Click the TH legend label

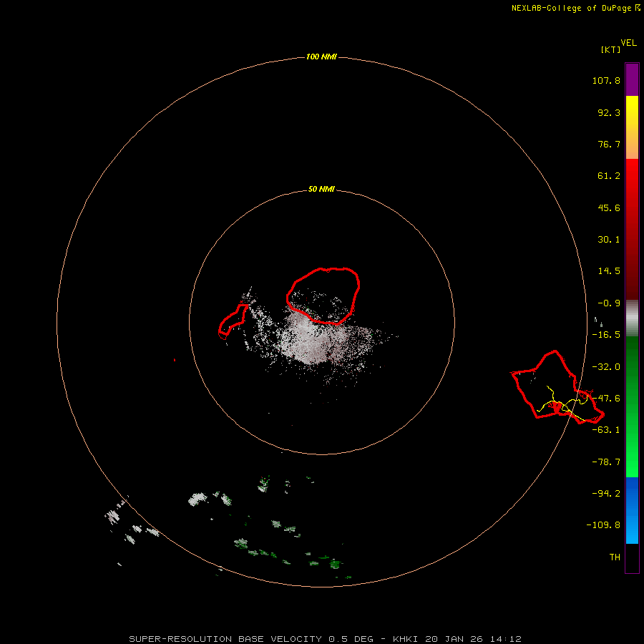click(615, 557)
